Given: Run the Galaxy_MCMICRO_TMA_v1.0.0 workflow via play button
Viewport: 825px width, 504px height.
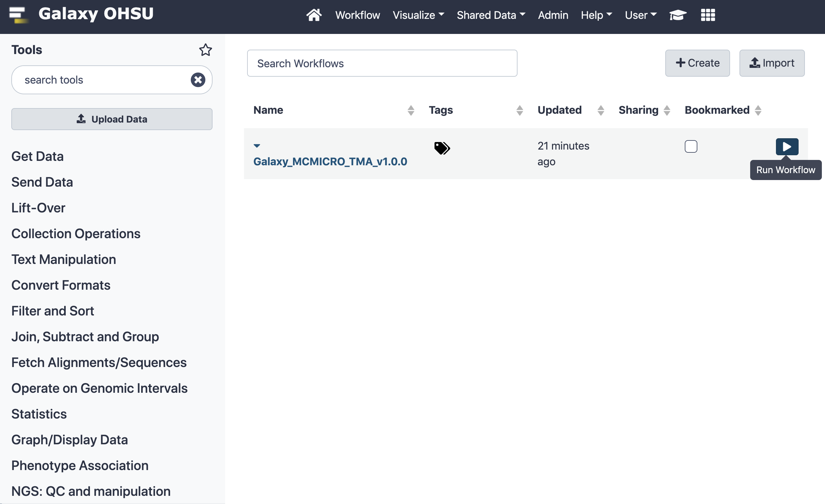Looking at the screenshot, I should pos(787,147).
